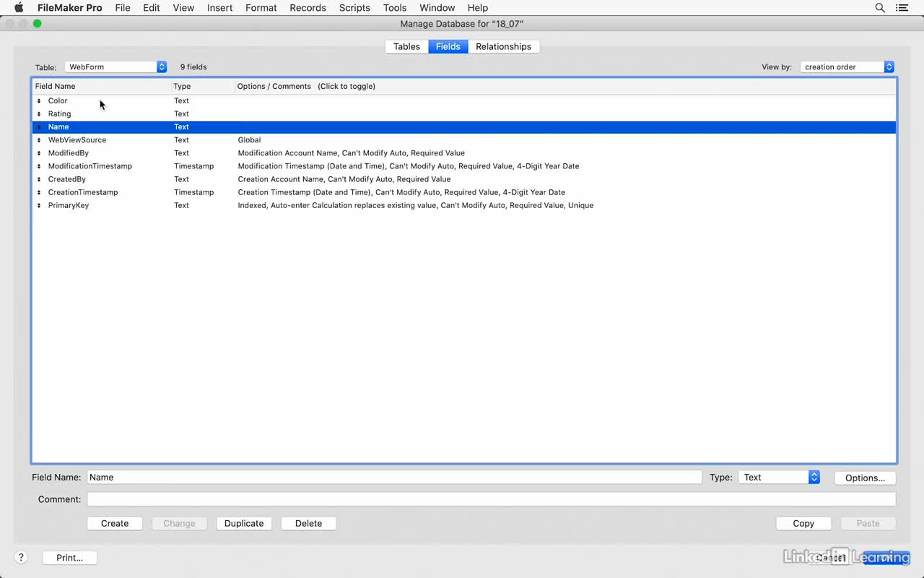
Task: Select the Fields tab
Action: (x=448, y=46)
